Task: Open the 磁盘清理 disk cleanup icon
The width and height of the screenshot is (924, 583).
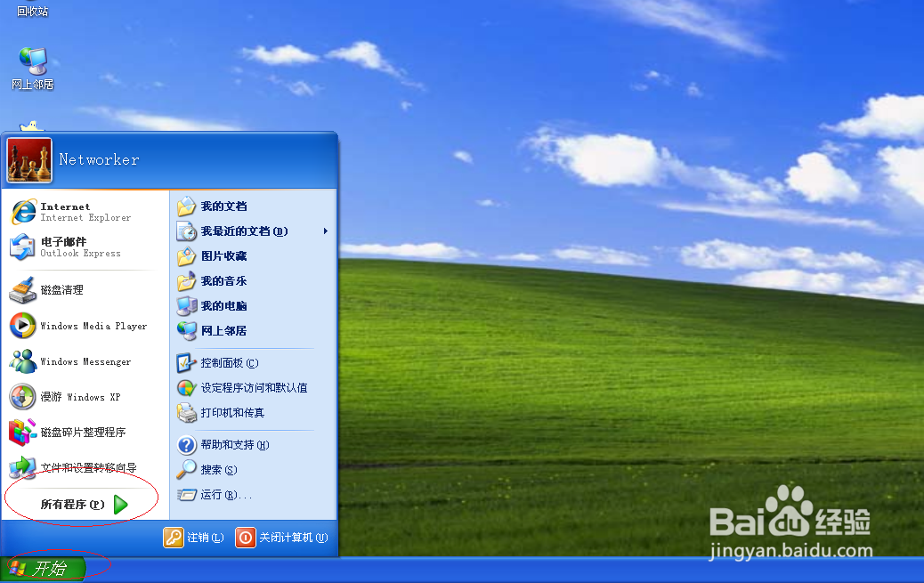Action: point(22,290)
